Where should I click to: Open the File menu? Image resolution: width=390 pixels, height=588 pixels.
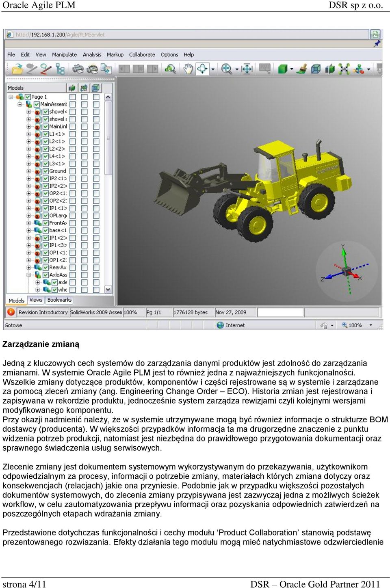[11, 54]
